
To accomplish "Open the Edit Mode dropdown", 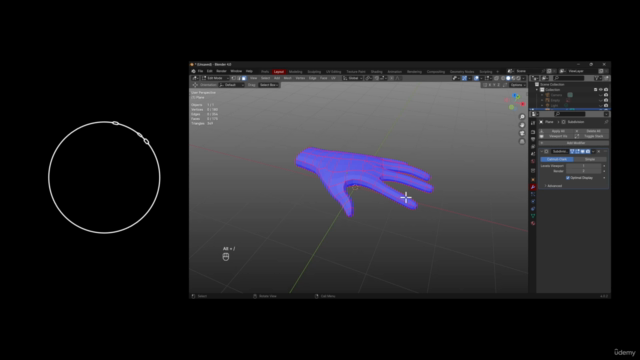I will pyautogui.click(x=215, y=78).
